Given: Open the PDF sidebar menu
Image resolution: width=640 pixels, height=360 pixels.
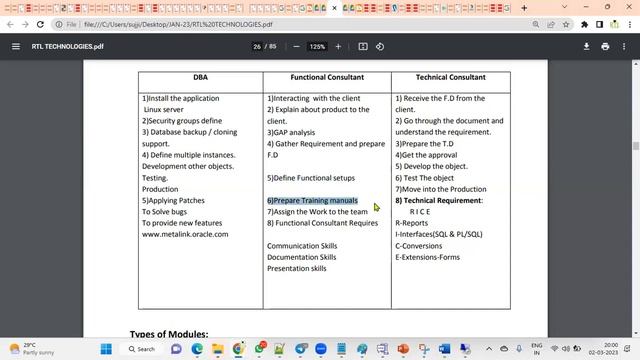Looking at the screenshot, I should pos(16,47).
